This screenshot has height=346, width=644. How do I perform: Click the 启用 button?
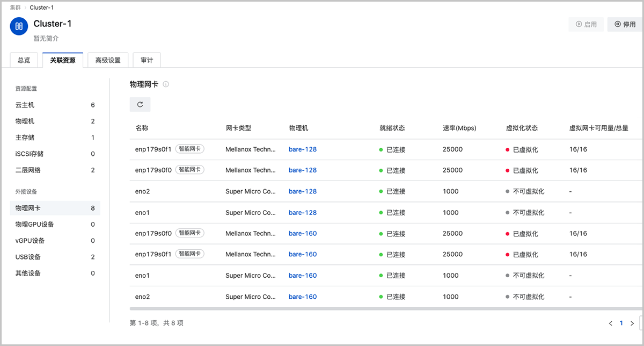(586, 24)
